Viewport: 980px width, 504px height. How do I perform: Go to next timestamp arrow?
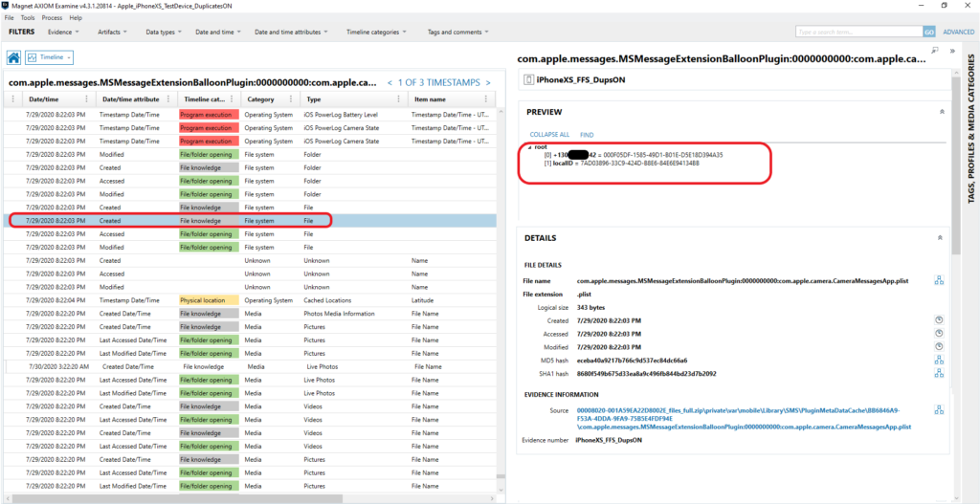point(488,82)
